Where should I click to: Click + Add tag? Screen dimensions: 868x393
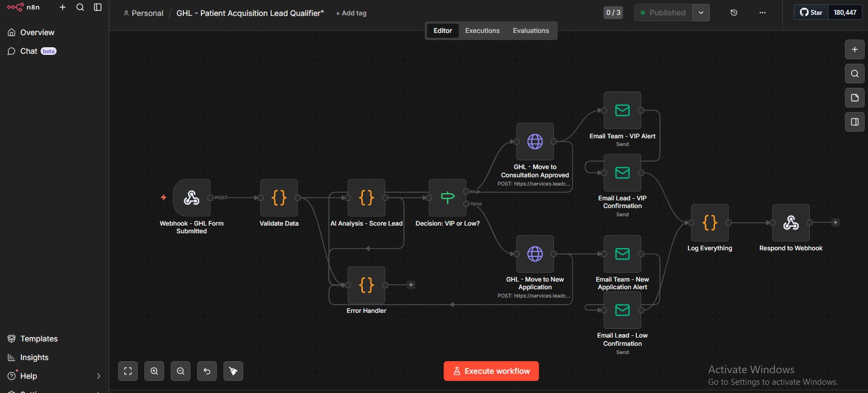click(x=351, y=13)
